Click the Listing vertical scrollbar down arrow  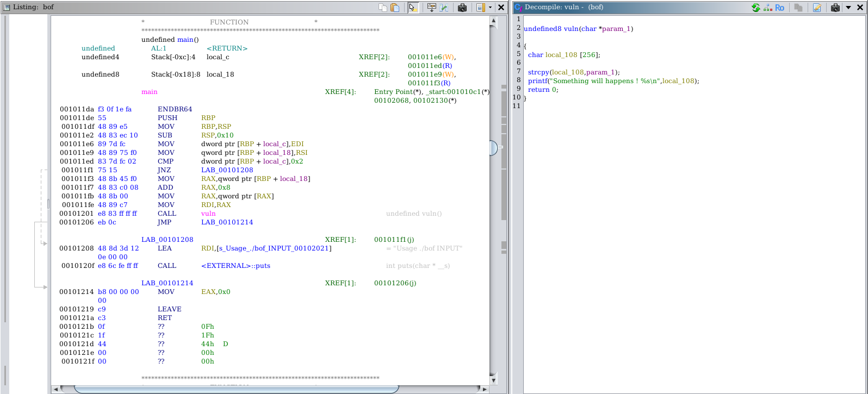pyautogui.click(x=494, y=380)
